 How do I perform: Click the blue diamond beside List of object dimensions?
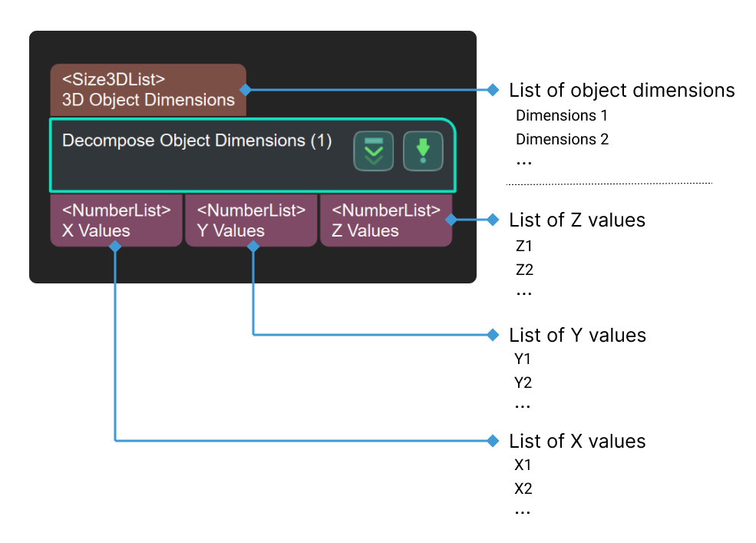(x=492, y=90)
